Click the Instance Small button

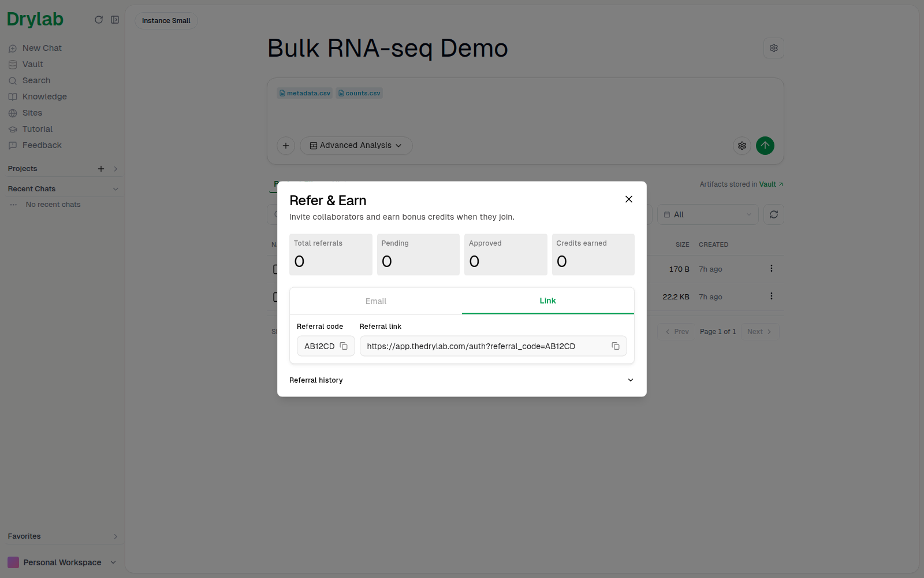(x=166, y=21)
